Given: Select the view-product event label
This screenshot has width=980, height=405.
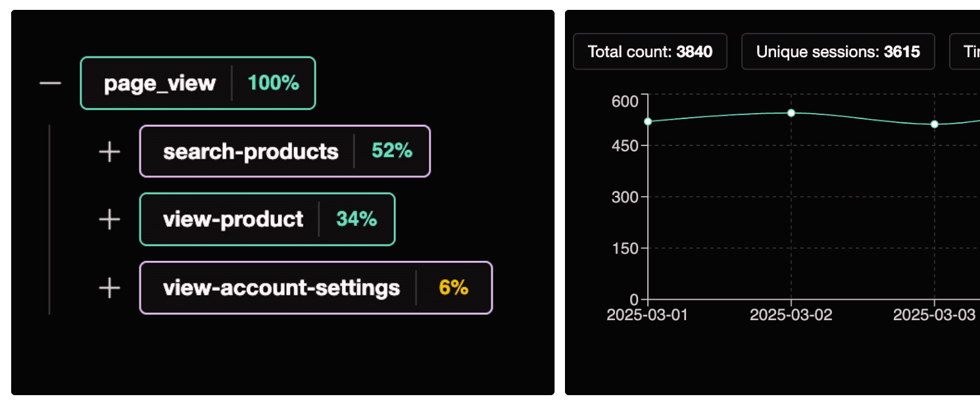Looking at the screenshot, I should 233,220.
